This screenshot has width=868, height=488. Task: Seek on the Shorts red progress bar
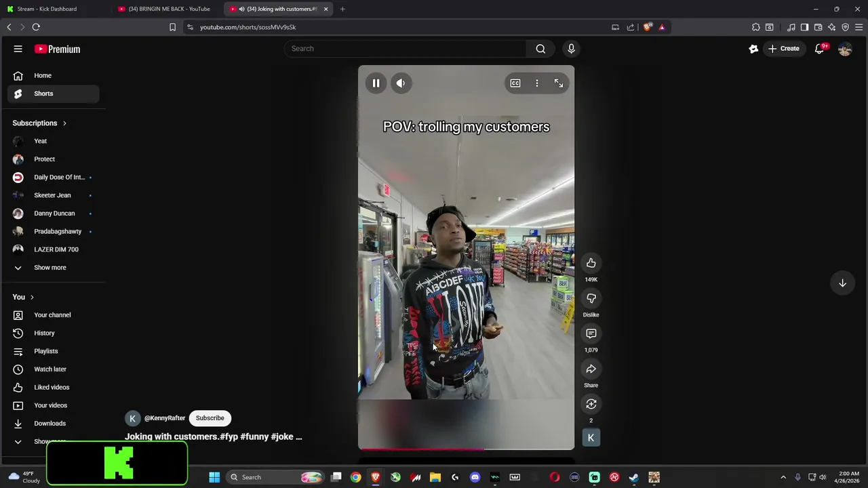[x=467, y=448]
